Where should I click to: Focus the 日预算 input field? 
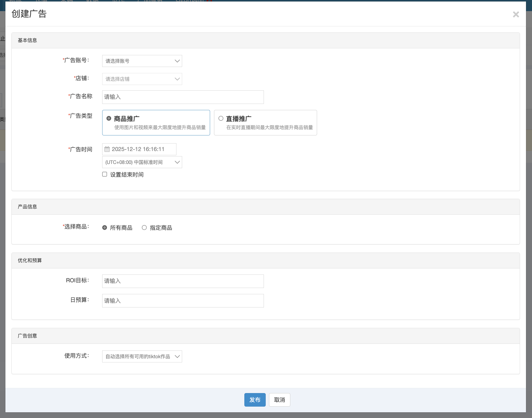(183, 301)
